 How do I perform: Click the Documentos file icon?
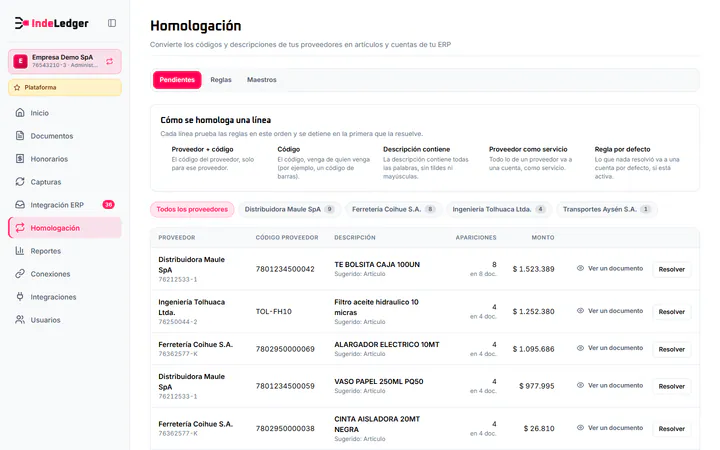tap(20, 135)
